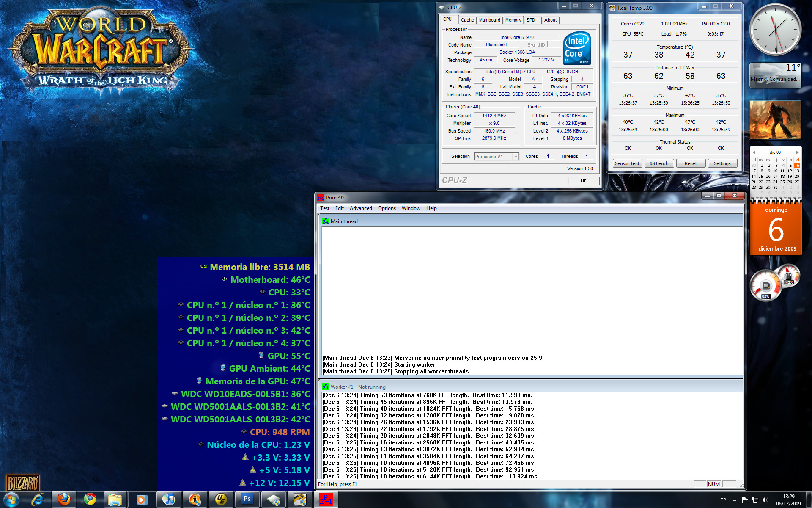
Task: Open the network tray icon
Action: (755, 500)
